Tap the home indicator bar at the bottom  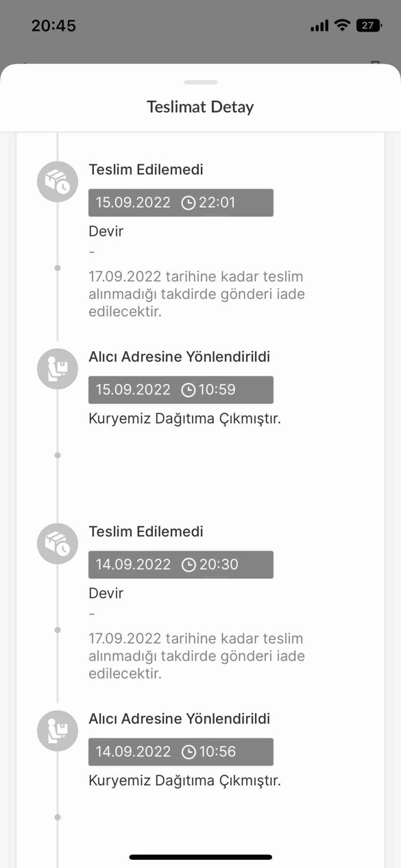[x=201, y=857]
